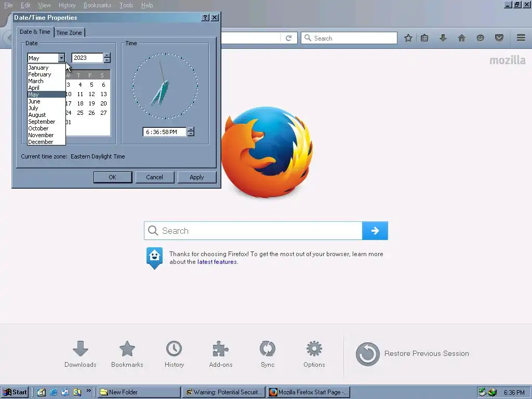Click the time field showing 6:36:58 PM
The image size is (532, 399).
click(165, 132)
